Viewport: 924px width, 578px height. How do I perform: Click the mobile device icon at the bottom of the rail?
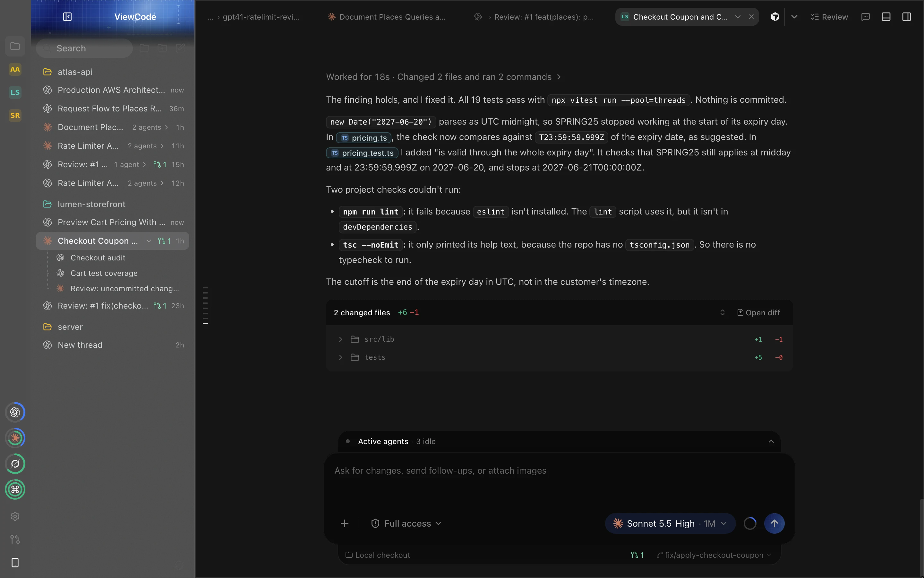tap(15, 563)
